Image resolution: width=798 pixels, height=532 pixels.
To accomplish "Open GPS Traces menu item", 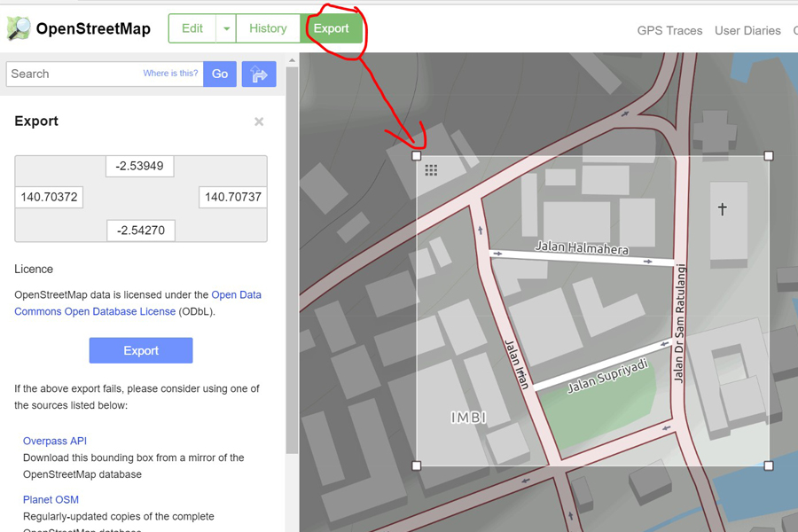I will [x=669, y=30].
